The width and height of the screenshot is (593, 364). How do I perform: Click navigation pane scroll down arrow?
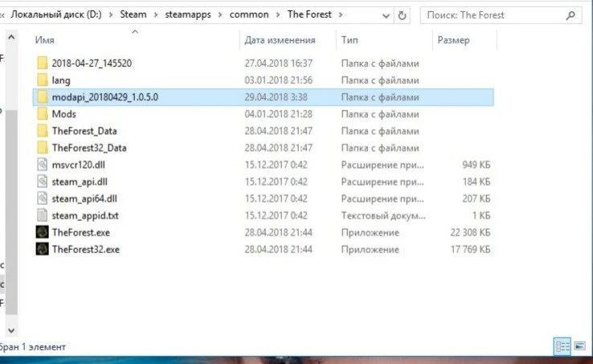(11, 330)
